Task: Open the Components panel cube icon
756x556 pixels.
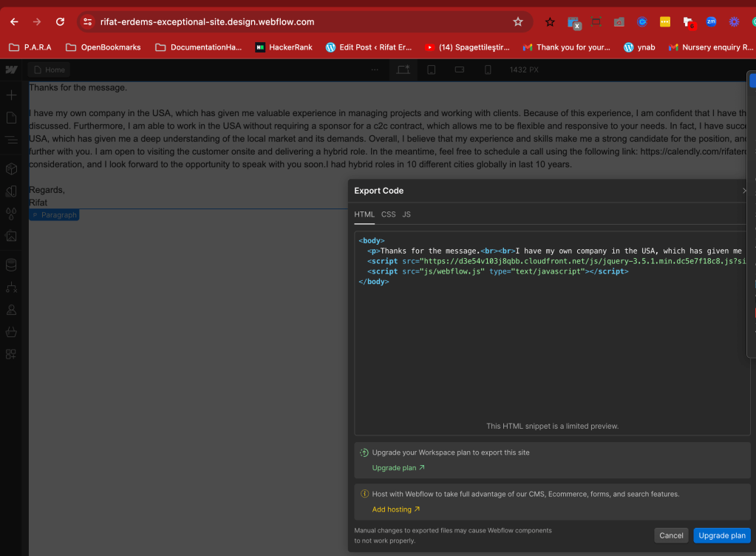Action: [11, 169]
